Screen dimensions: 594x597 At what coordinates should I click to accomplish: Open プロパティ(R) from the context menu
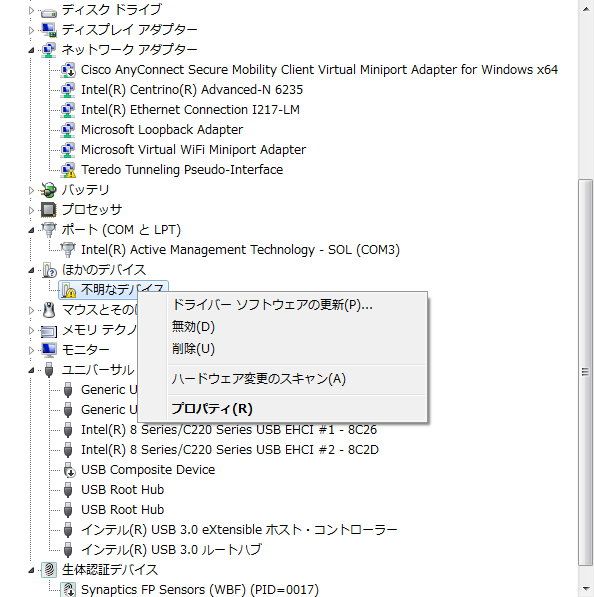click(282, 409)
